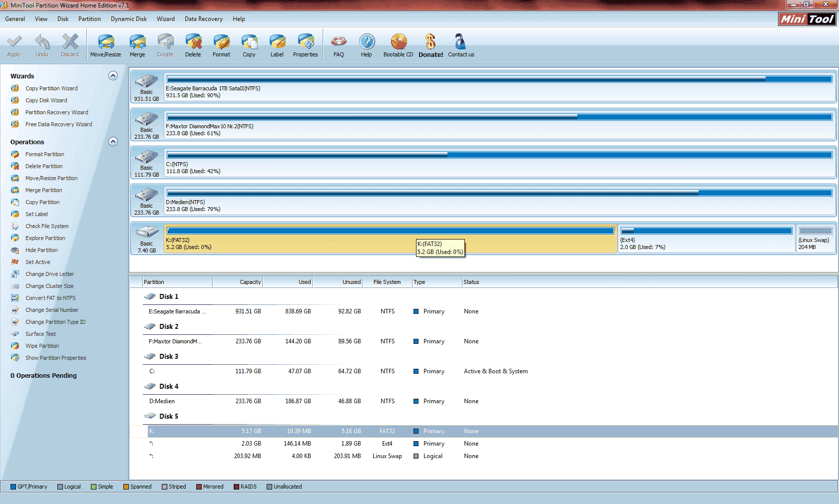Launch Copy Partition Wizard
This screenshot has width=839, height=504.
tap(51, 88)
